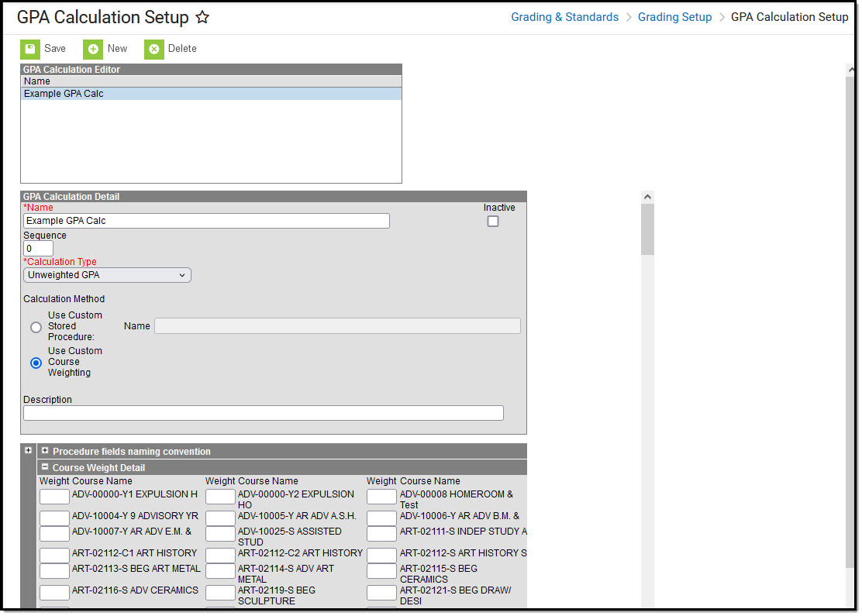Viewport: 862px width, 616px height.
Task: Open Grading Setup breadcrumb link
Action: coord(674,17)
